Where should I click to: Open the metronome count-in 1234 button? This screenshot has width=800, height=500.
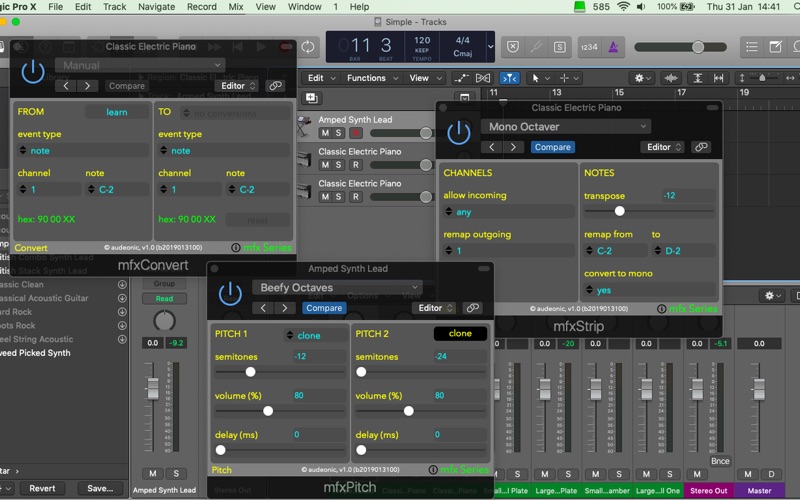(x=589, y=47)
